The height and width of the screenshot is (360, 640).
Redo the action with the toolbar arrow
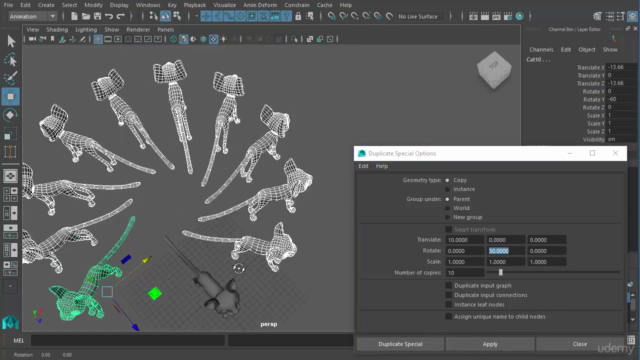120,16
